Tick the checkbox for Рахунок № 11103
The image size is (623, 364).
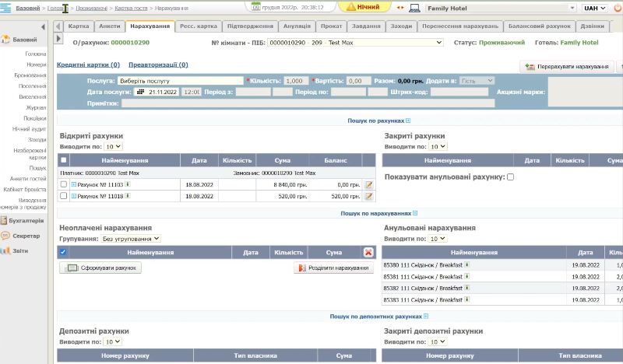point(64,184)
